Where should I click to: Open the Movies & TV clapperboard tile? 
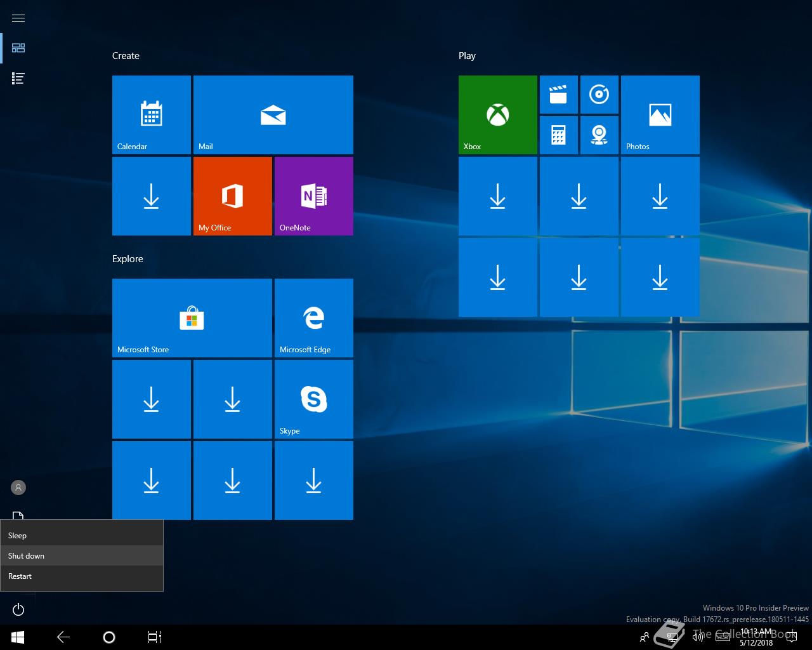[x=559, y=95]
